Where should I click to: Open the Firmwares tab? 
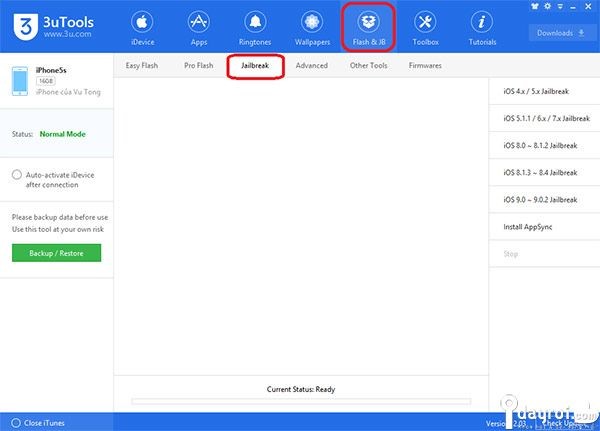425,66
